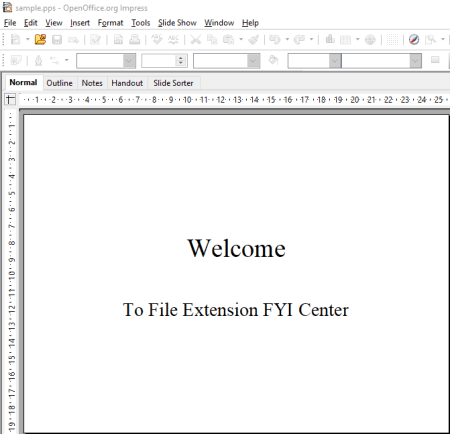This screenshot has height=434, width=450.
Task: Click the Line Width stepper field
Action: (164, 61)
